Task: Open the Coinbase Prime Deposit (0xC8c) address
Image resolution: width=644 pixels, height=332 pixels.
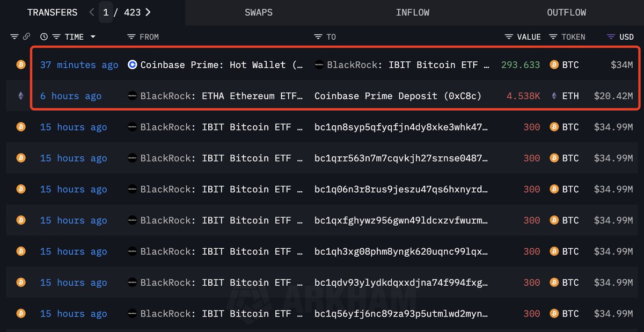Action: [398, 96]
